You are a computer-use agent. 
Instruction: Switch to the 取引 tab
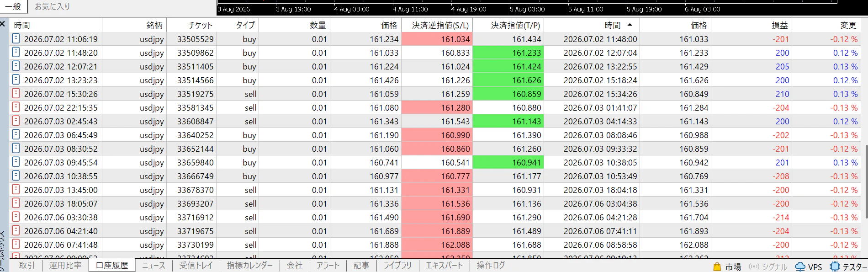(26, 266)
